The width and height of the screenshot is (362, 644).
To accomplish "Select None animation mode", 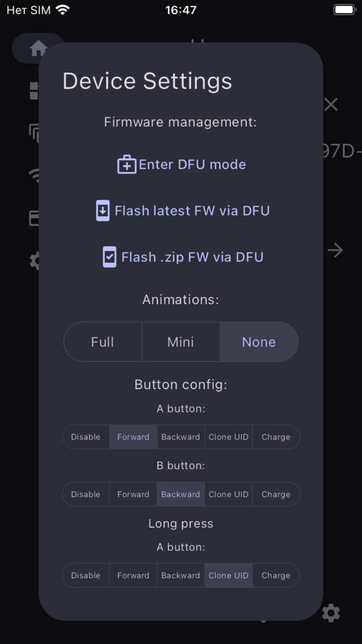I will 259,342.
